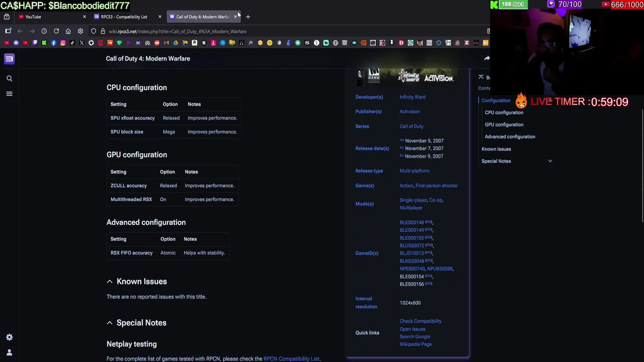Click the 'SPU xfloat accuracy' setting cell
This screenshot has height=362, width=644.
click(133, 118)
